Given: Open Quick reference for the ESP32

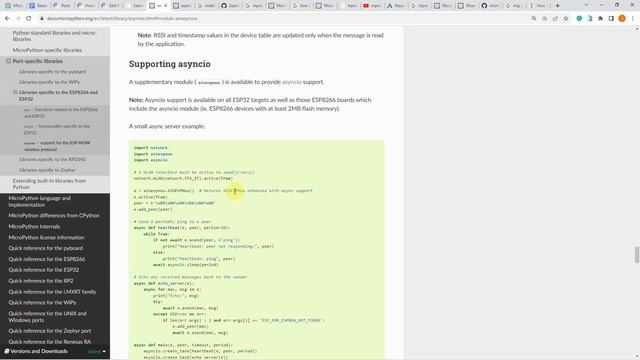Looking at the screenshot, I should [44, 270].
